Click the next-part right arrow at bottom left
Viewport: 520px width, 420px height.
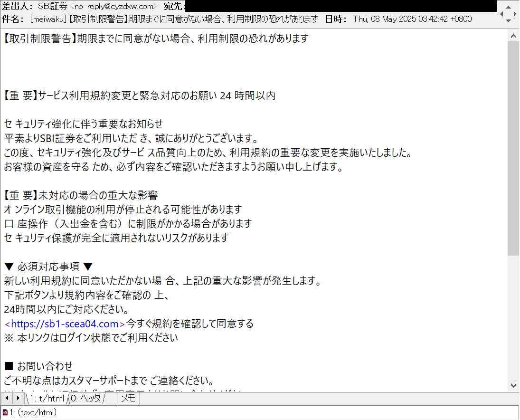pos(18,398)
